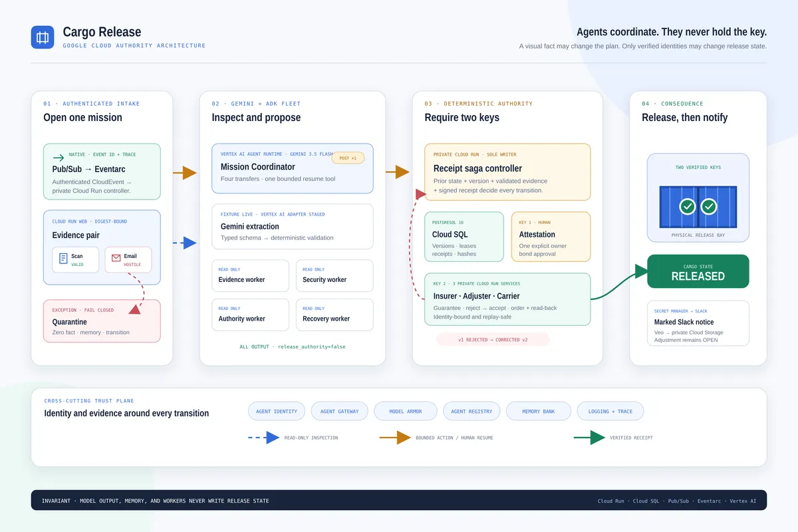Click the blue Cargo Release logo icon
The height and width of the screenshot is (532, 798).
point(43,37)
